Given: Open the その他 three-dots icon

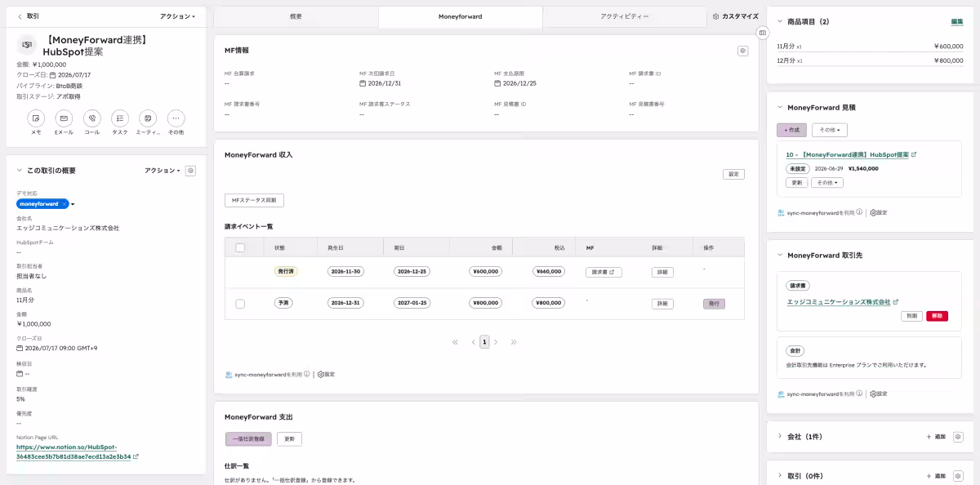Looking at the screenshot, I should (x=176, y=118).
